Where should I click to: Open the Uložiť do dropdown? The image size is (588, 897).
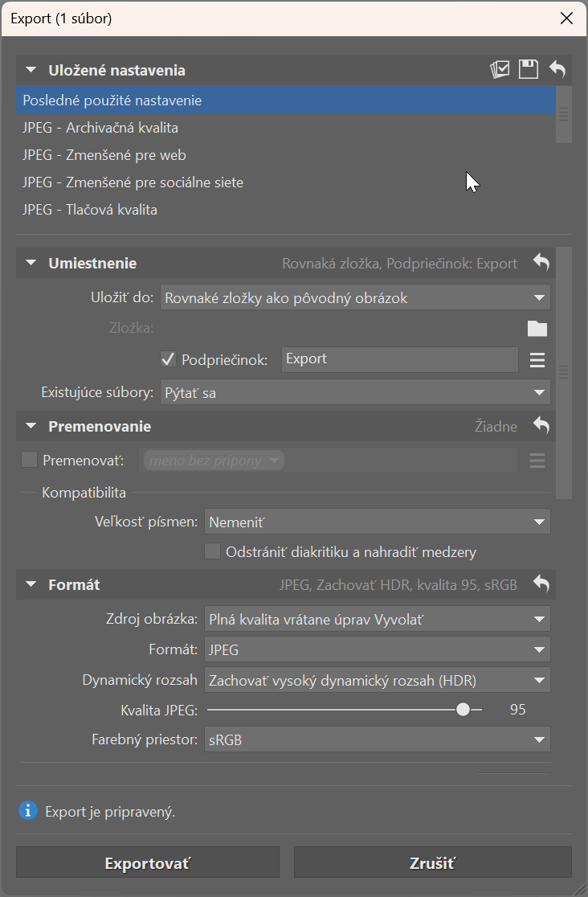(355, 297)
